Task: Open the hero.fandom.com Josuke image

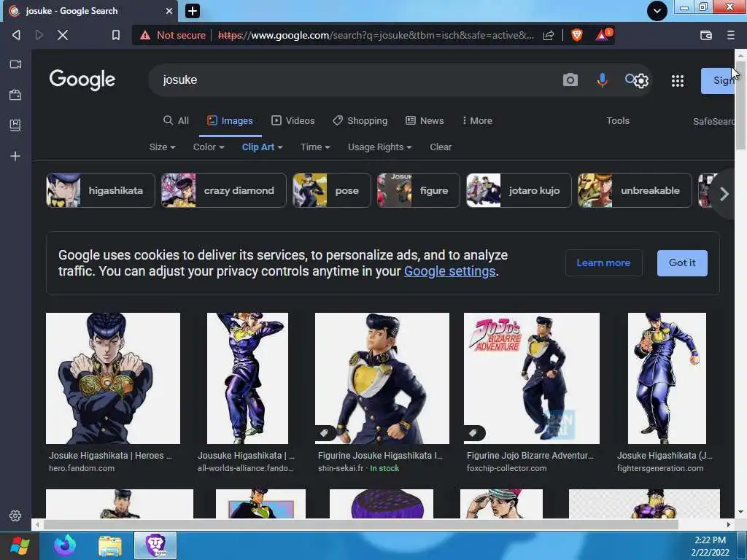Action: (113, 378)
